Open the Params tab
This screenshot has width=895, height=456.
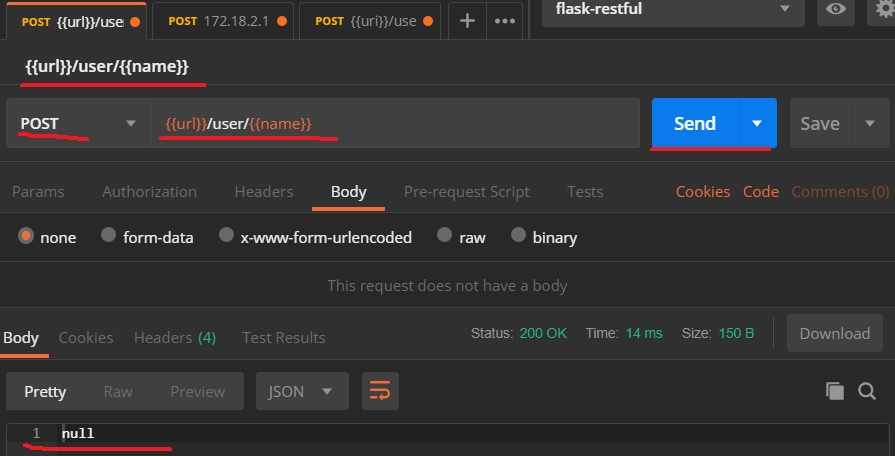pyautogui.click(x=38, y=192)
